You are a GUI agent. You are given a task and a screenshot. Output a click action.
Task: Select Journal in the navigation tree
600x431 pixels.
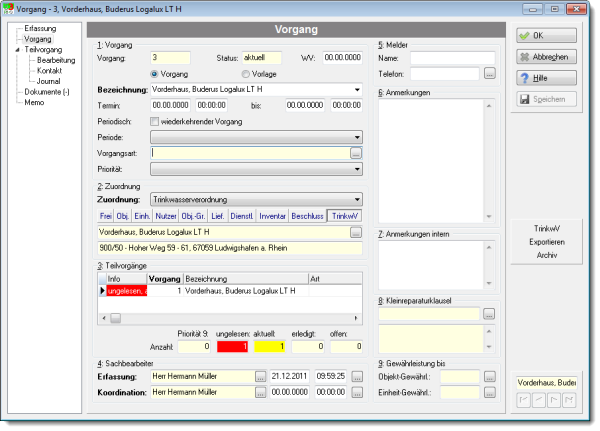[x=49, y=81]
